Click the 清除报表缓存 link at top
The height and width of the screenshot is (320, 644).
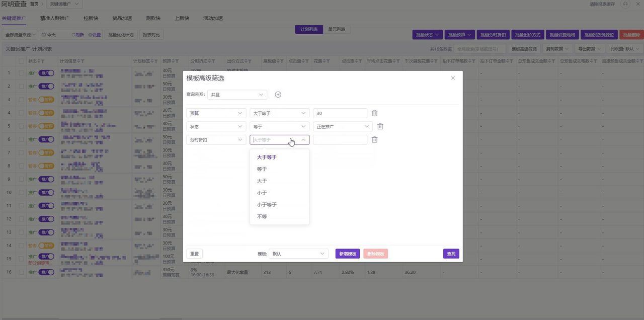point(602,4)
